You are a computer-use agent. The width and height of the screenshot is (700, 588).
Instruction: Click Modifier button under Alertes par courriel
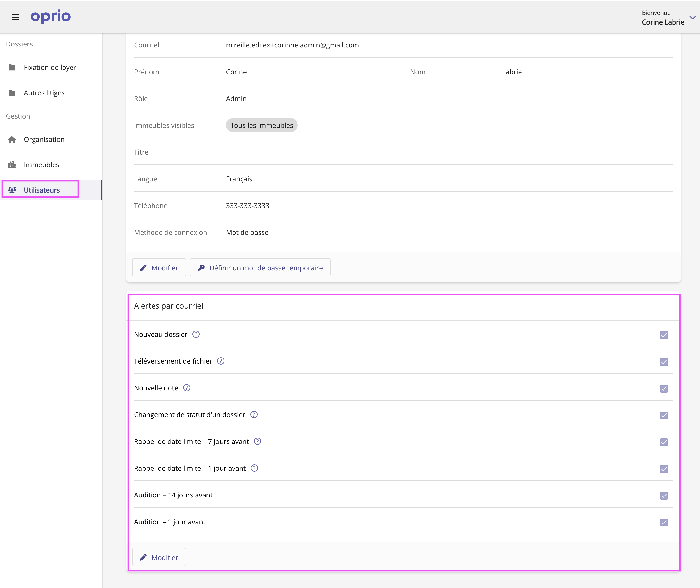point(159,557)
